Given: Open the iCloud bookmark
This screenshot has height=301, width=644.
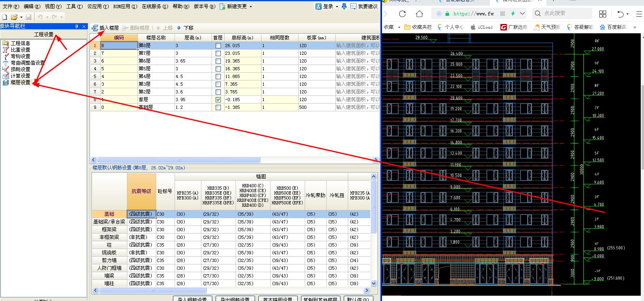Looking at the screenshot, I should pos(482,27).
